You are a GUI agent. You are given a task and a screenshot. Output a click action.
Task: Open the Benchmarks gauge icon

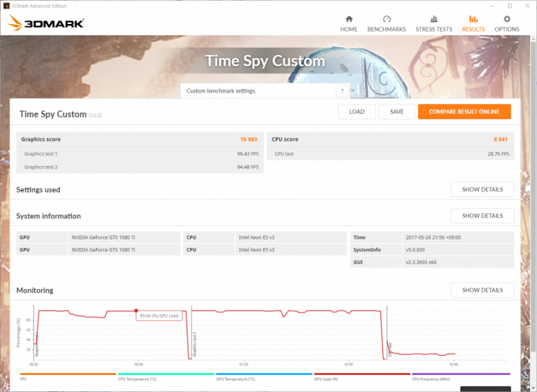click(x=386, y=19)
